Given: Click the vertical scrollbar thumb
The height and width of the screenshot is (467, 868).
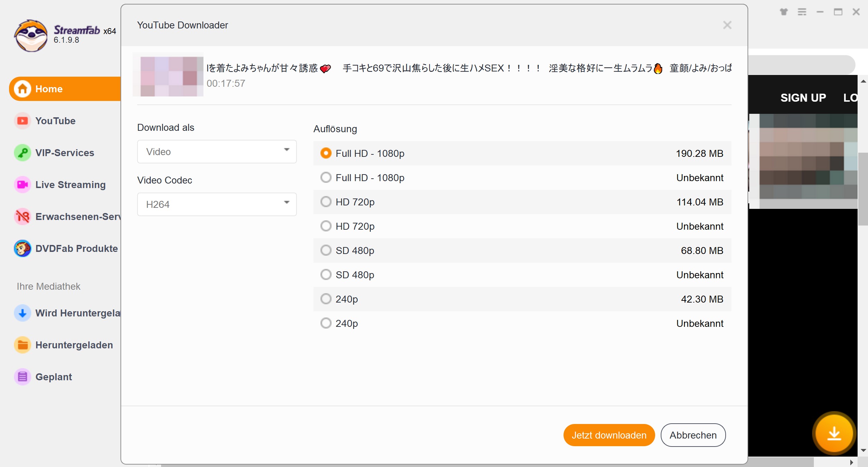Looking at the screenshot, I should (x=863, y=189).
